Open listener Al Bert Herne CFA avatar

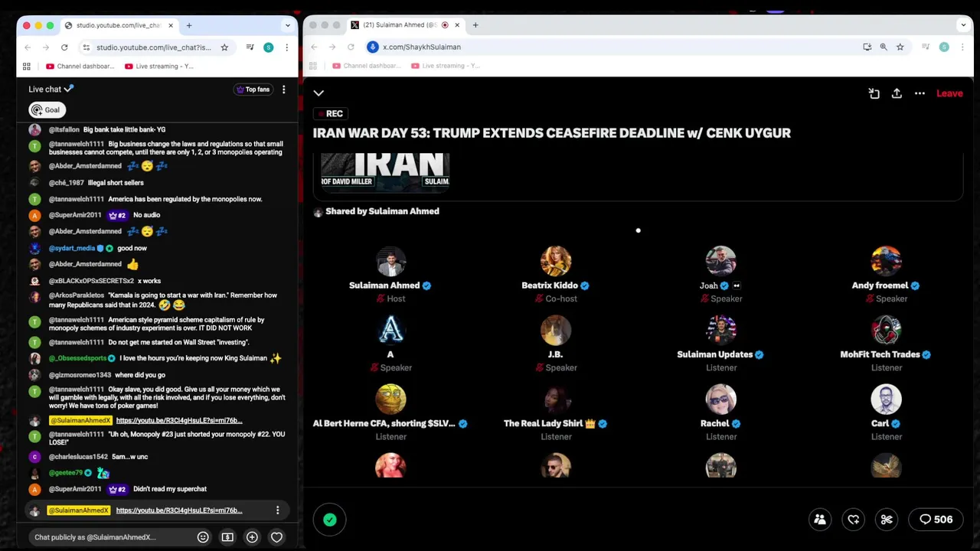pos(390,399)
